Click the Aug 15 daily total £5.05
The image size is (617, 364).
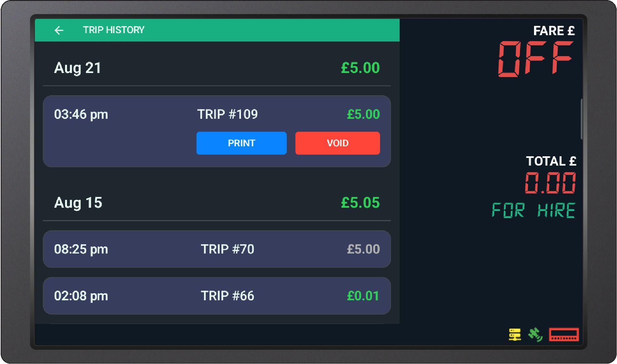pyautogui.click(x=360, y=203)
